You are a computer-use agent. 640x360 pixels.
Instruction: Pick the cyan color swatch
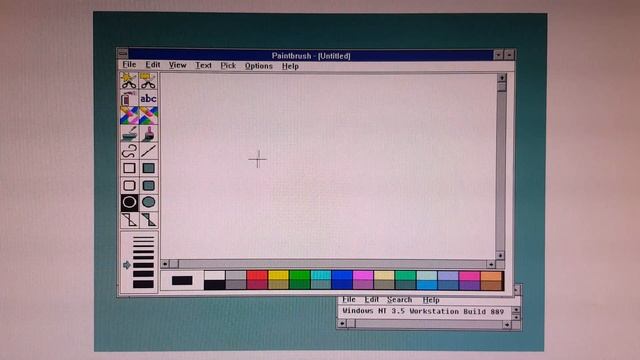pos(320,276)
